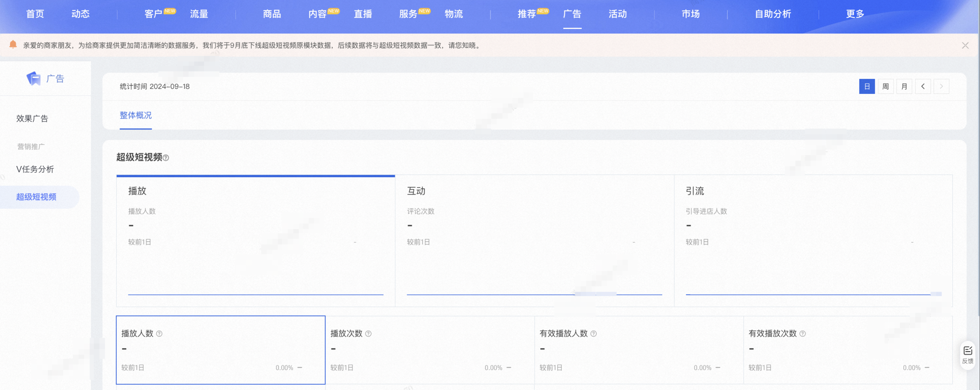Viewport: 980px width, 390px height.
Task: Open the 市场 top navigation item
Action: pyautogui.click(x=690, y=14)
